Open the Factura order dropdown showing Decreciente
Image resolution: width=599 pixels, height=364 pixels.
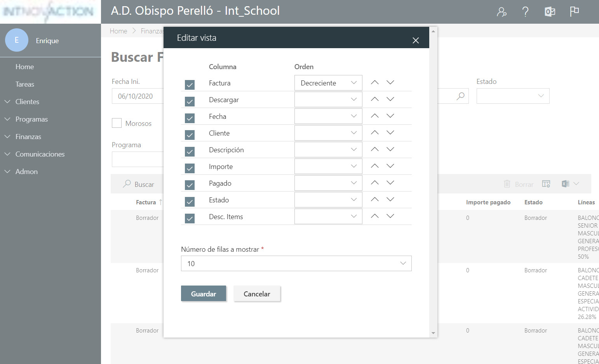[328, 83]
